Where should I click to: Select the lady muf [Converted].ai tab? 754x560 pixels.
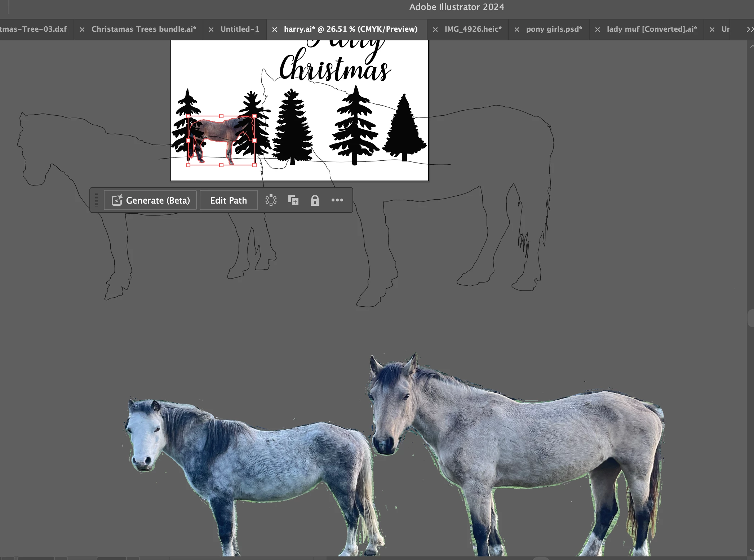coord(652,29)
